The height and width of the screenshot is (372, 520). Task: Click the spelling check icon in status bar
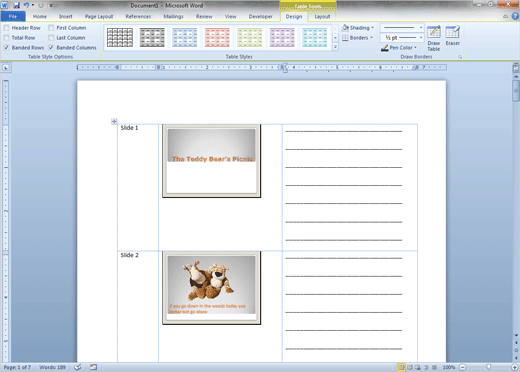(78, 367)
